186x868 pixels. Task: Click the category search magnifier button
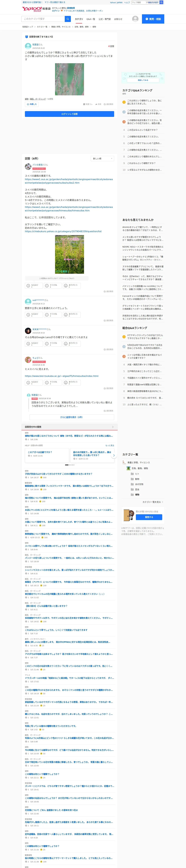coord(68,19)
